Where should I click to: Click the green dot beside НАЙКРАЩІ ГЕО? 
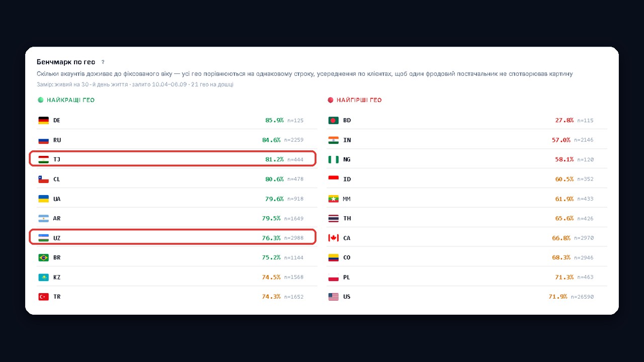(x=41, y=100)
